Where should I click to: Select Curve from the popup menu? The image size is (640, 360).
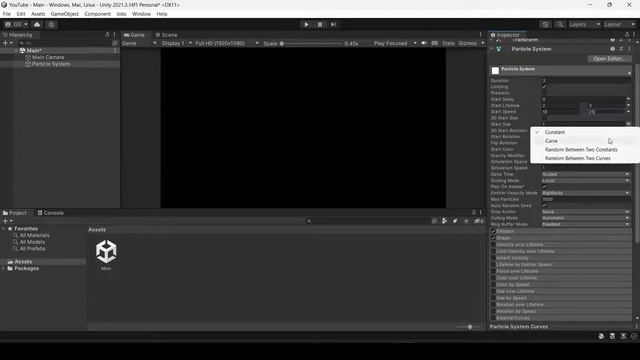pos(551,141)
